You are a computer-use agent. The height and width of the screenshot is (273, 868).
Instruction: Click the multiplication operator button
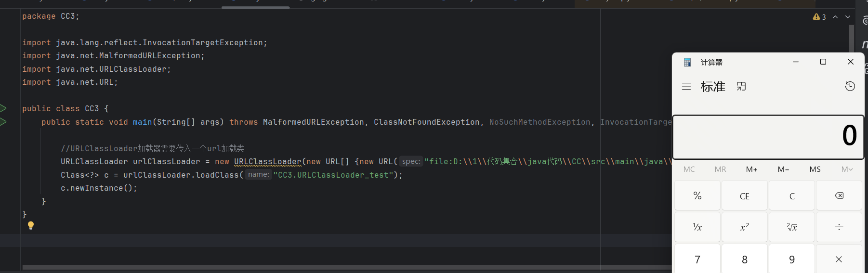tap(839, 260)
